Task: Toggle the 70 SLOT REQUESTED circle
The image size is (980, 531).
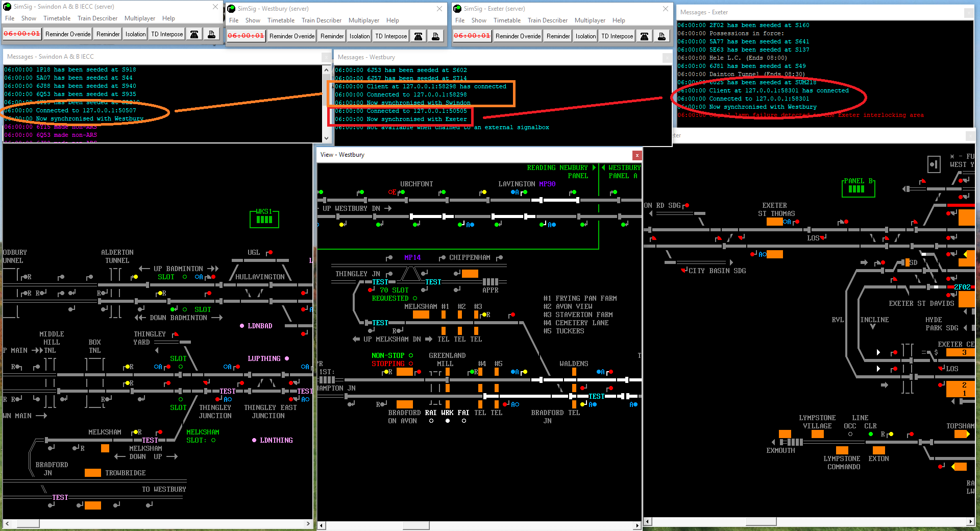Action: [415, 298]
